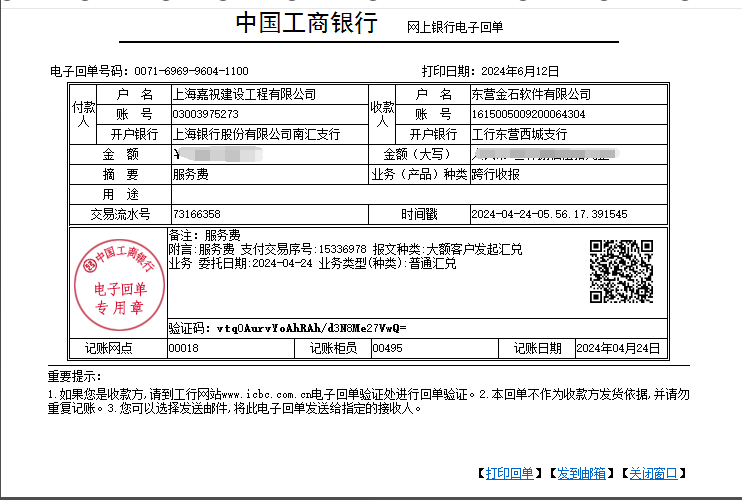Click the 网上银行电子回单 subtitle

pos(455,27)
